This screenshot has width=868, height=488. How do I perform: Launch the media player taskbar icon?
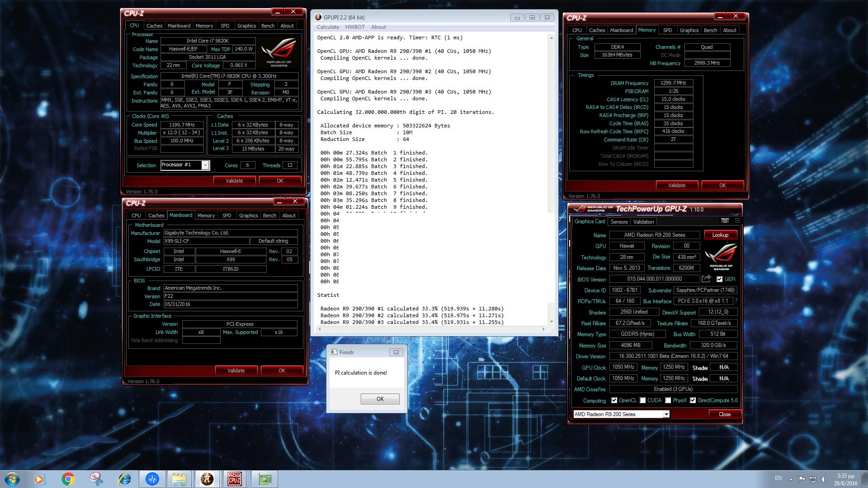[39, 479]
